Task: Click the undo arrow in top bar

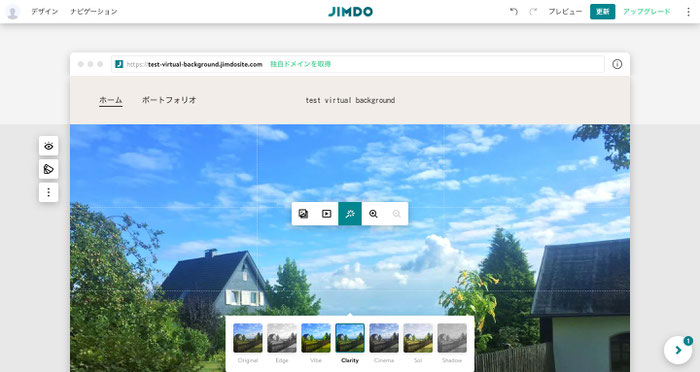Action: click(x=514, y=12)
